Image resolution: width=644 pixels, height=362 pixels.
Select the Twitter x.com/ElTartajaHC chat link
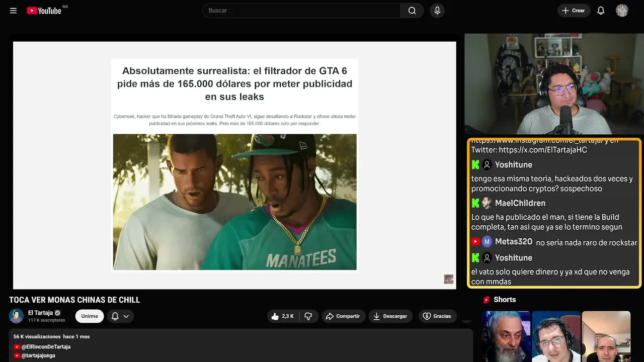tap(543, 150)
